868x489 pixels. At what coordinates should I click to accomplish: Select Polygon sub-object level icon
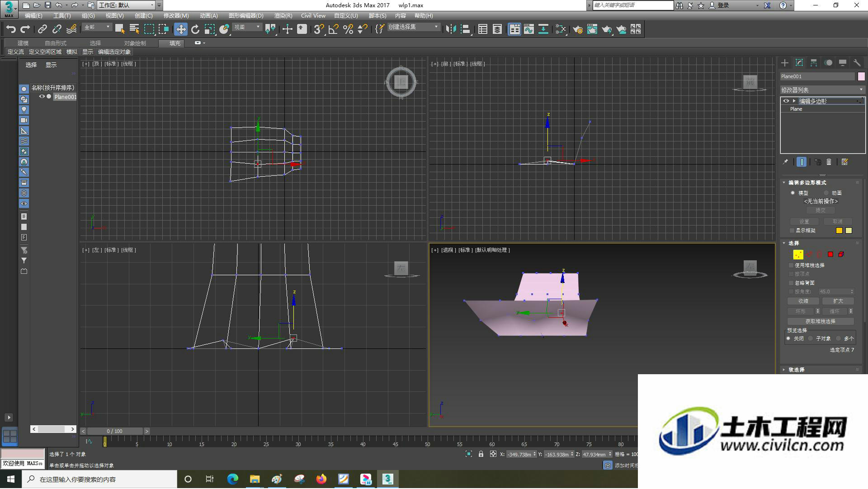[830, 254]
